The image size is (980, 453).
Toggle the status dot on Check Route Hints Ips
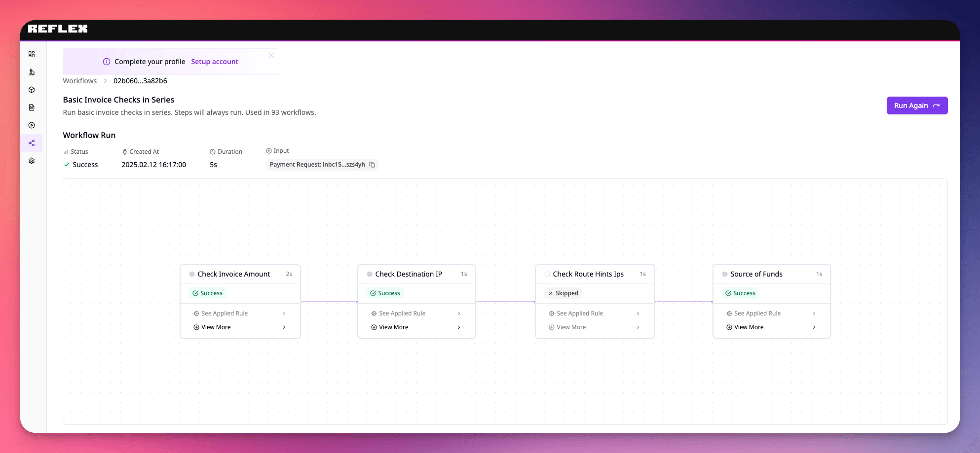[x=547, y=274]
